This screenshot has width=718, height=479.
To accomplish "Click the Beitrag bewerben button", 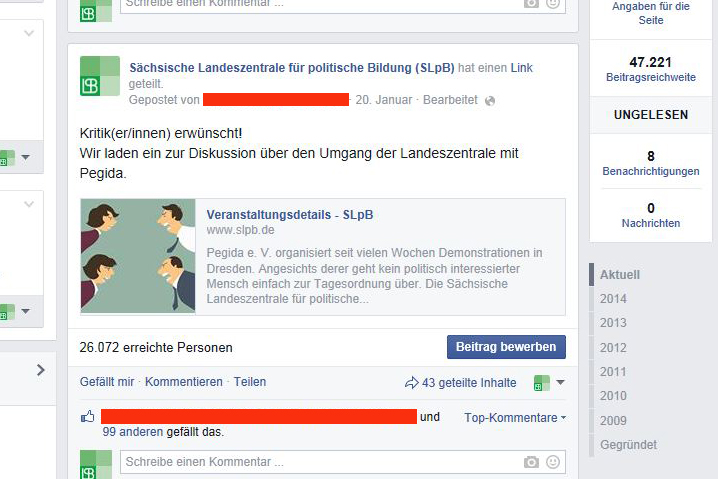I will [506, 347].
